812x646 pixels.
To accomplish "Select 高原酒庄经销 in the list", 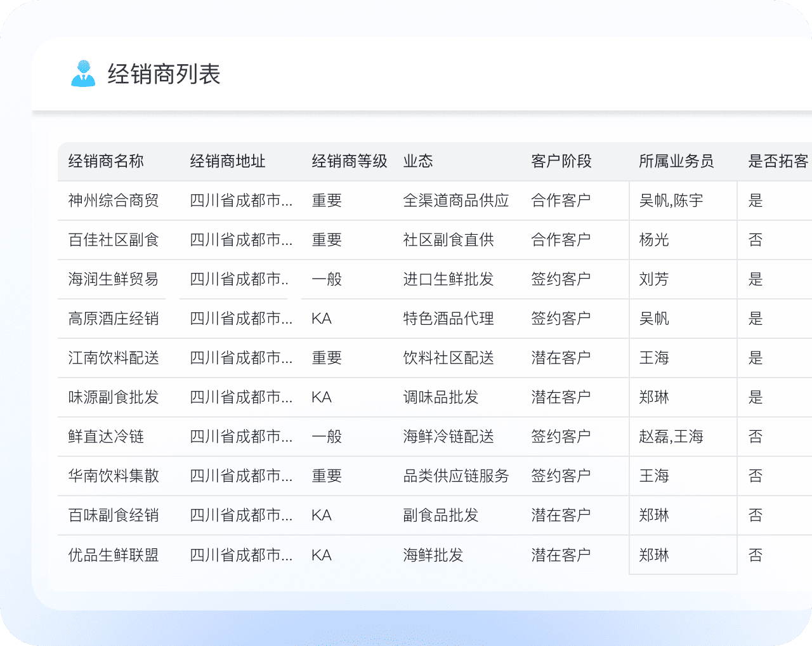I will [114, 319].
